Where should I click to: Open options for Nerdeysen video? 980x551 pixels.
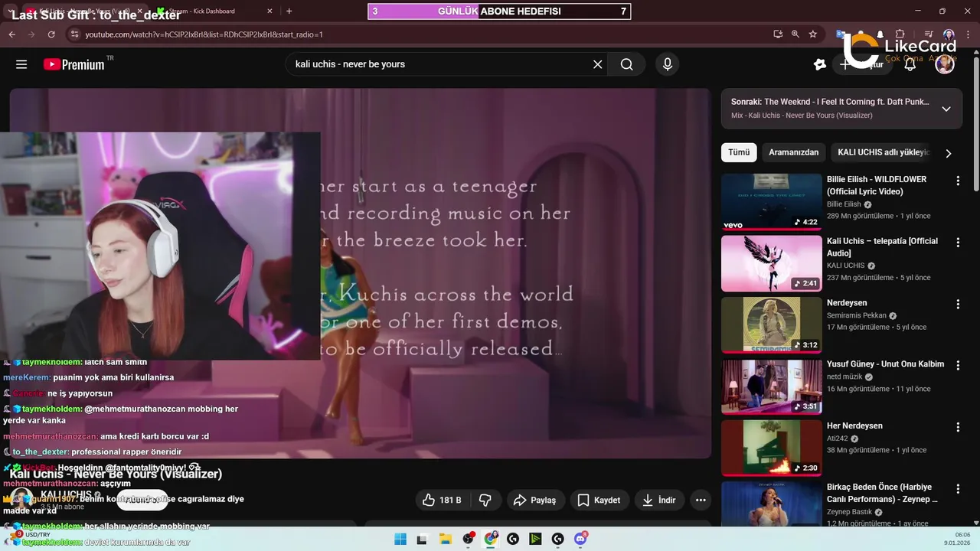pos(957,304)
